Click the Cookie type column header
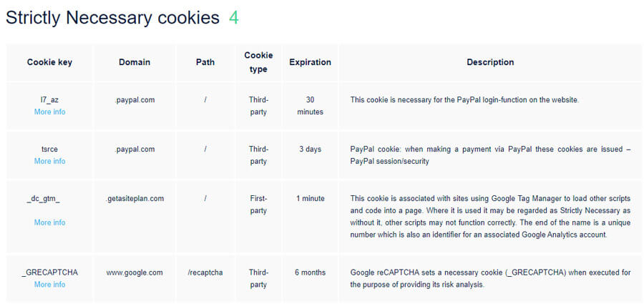The image size is (644, 304). pos(258,62)
